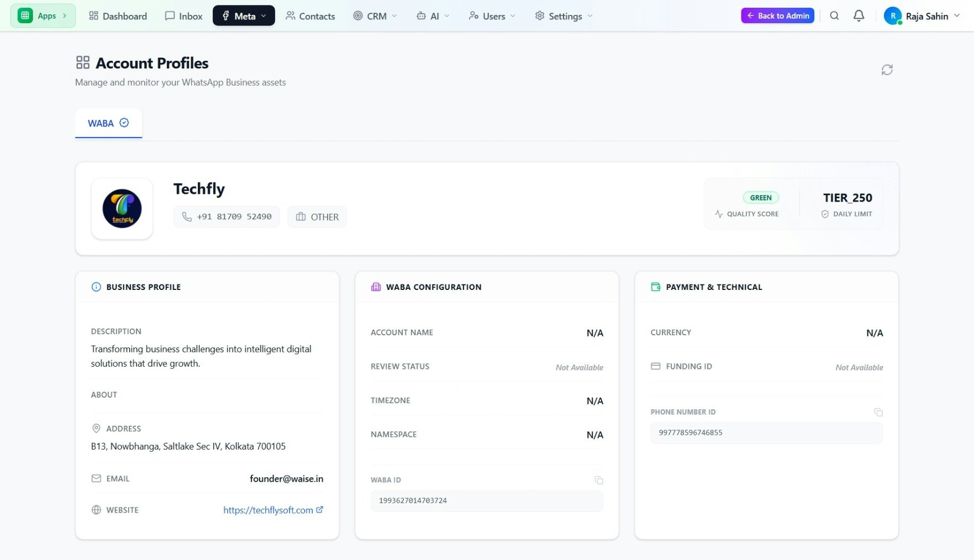Click the address location pin icon

click(x=96, y=429)
